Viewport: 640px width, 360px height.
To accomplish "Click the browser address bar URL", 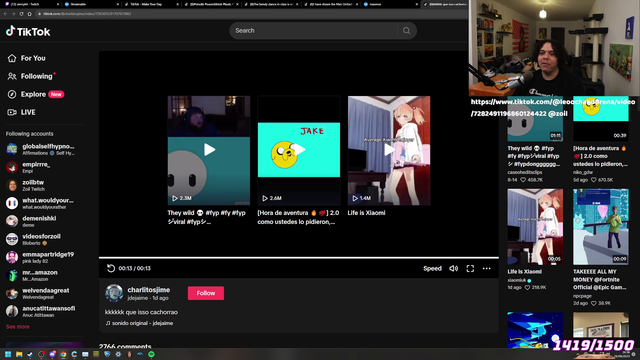I will [x=87, y=14].
